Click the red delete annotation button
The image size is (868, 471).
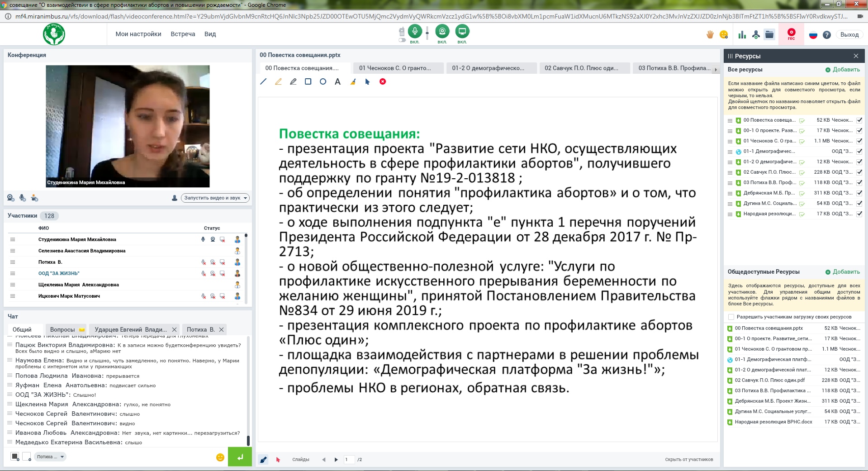[383, 81]
